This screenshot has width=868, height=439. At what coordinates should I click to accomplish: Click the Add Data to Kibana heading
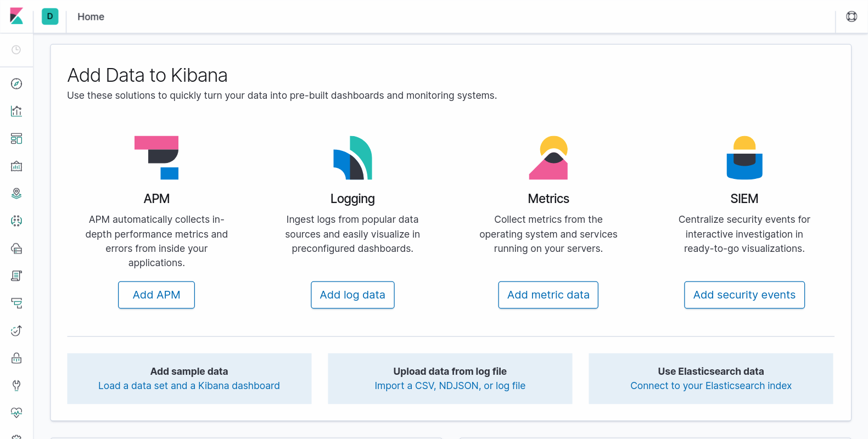pyautogui.click(x=147, y=75)
